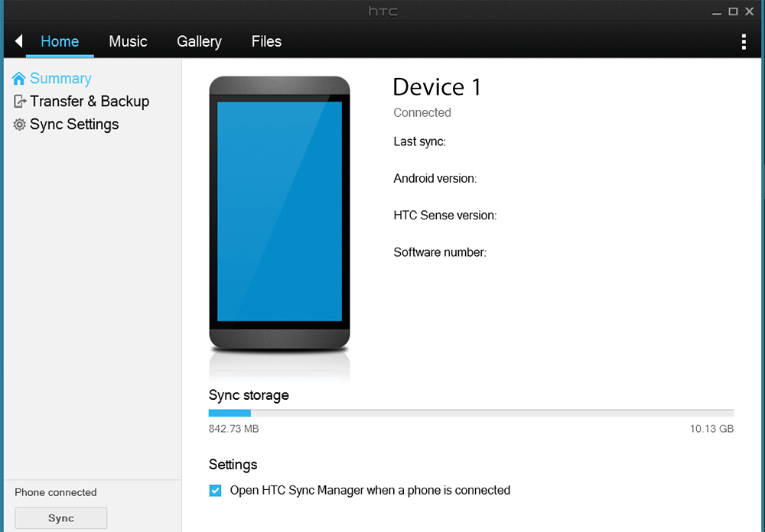The height and width of the screenshot is (532, 765).
Task: Click the Sync Settings gear icon
Action: point(20,125)
